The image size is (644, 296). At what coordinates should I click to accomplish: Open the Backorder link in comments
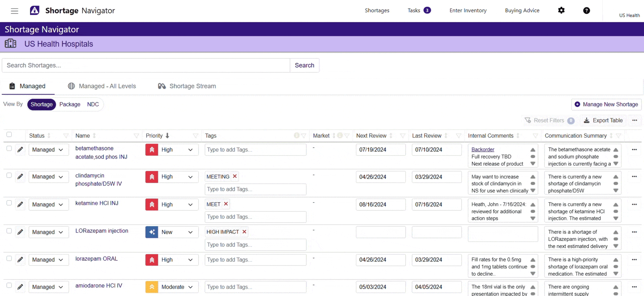[x=482, y=149]
